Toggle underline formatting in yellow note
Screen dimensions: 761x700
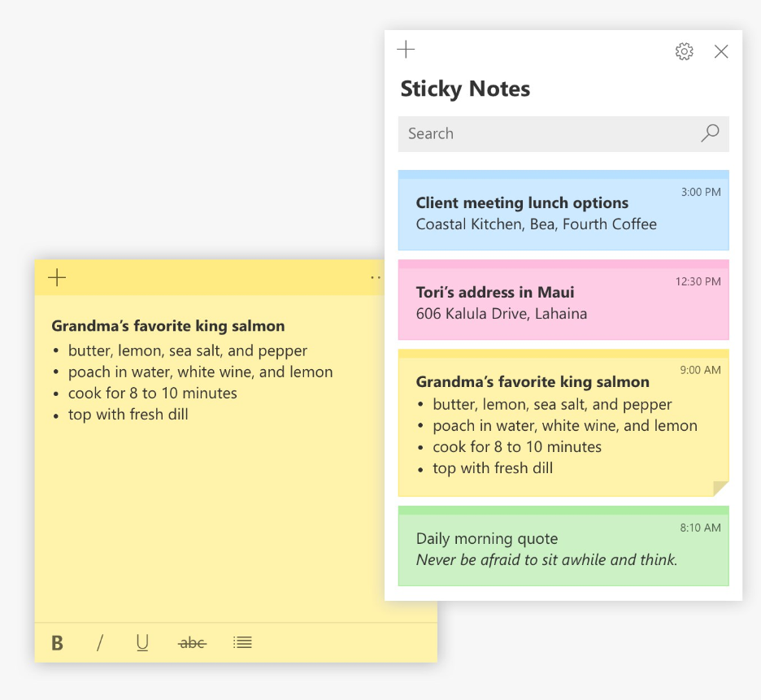tap(142, 643)
